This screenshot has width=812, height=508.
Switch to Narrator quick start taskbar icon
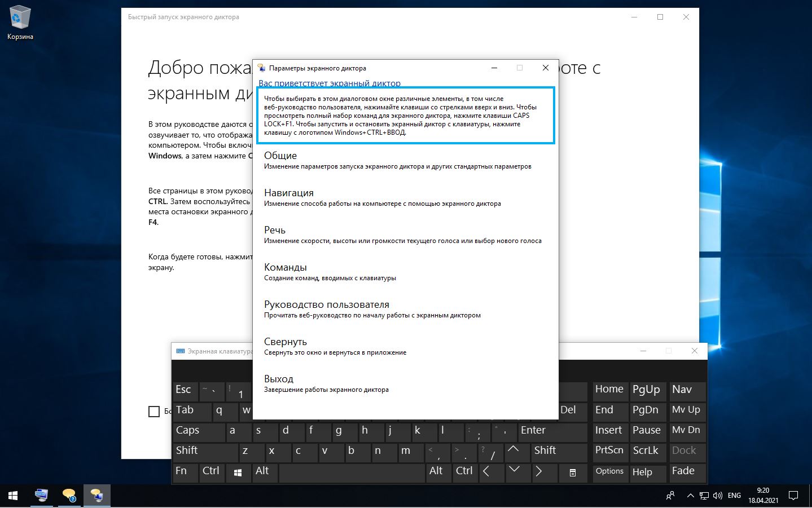coord(69,496)
